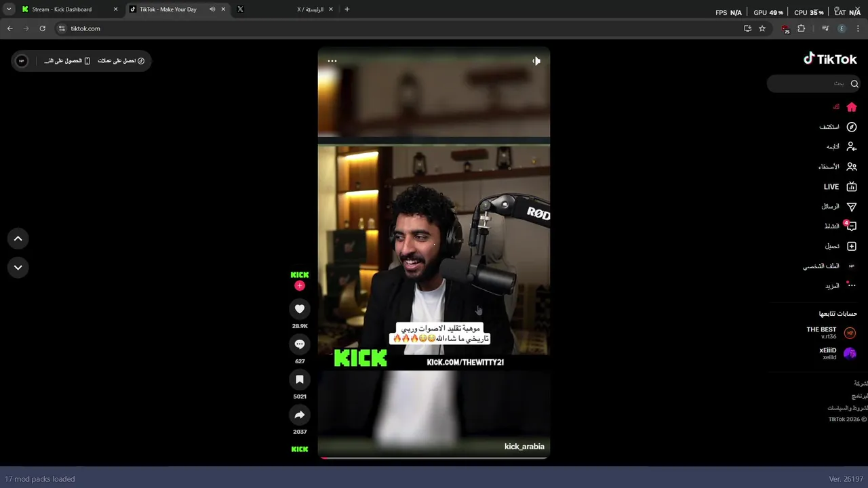The width and height of the screenshot is (868, 488).
Task: Toggle video sound with the speaker icon
Action: 536,61
